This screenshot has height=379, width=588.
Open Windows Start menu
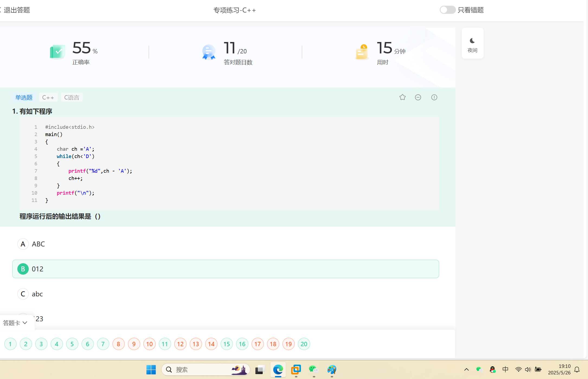tap(151, 370)
